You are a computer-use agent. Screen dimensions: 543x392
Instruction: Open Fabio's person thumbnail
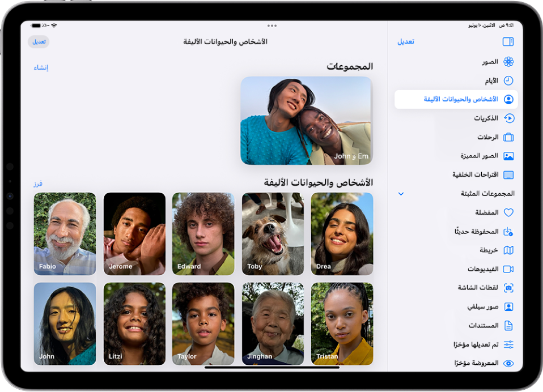(x=65, y=234)
